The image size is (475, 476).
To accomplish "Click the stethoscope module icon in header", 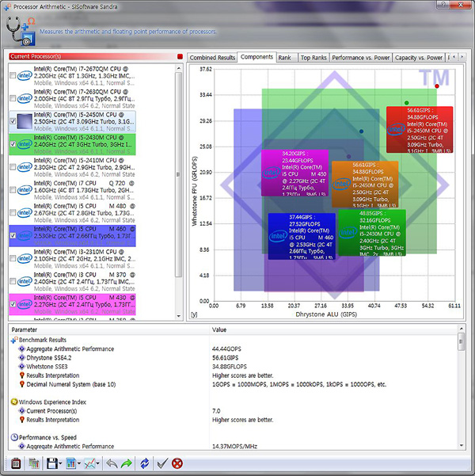I will [21, 31].
